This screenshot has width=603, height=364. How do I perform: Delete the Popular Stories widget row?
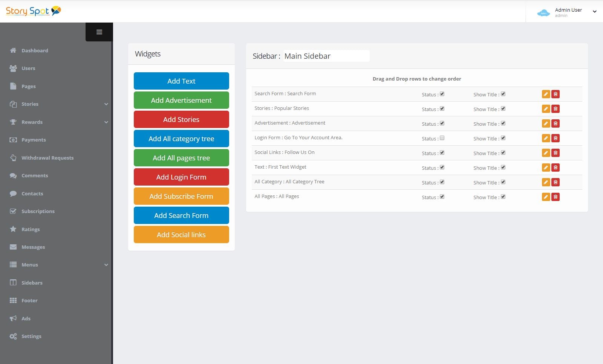[x=556, y=109]
